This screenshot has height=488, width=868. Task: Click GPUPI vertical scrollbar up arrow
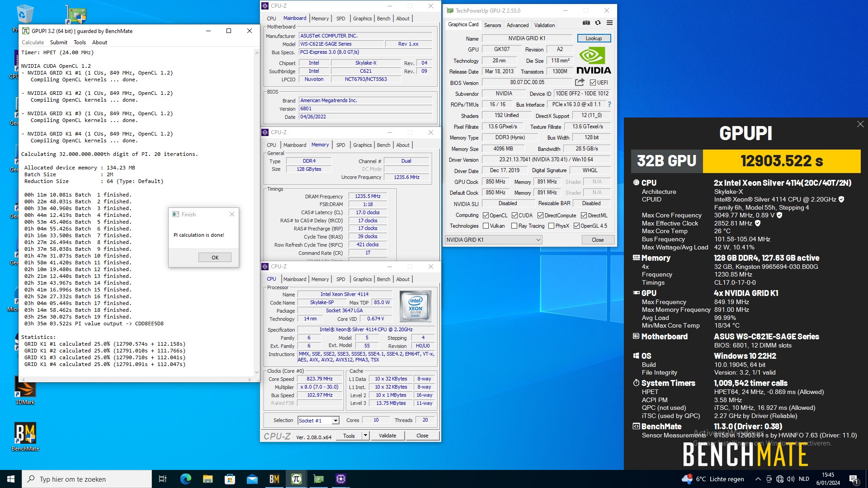click(x=257, y=53)
